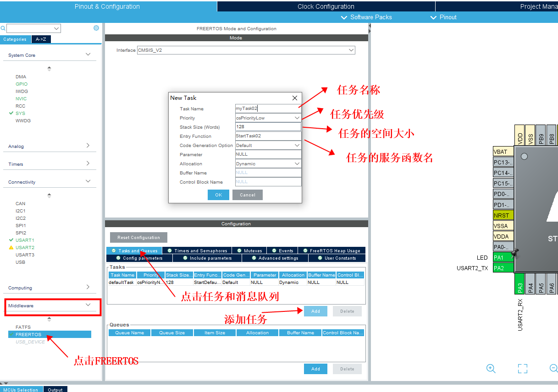The width and height of the screenshot is (558, 392).
Task: Click OK in New Task dialog
Action: coord(218,195)
